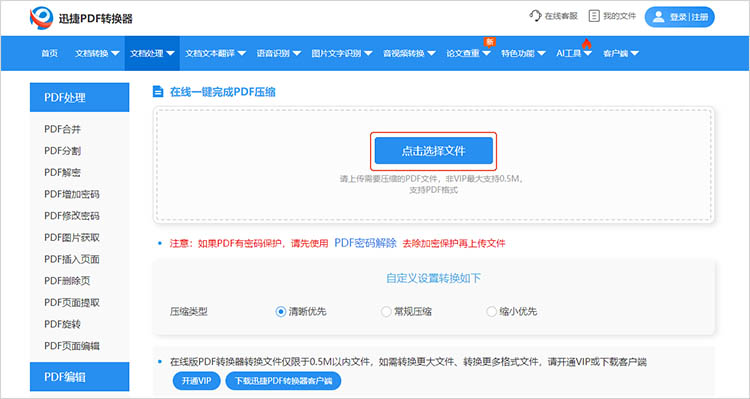Viewport: 750px width, 399px height.
Task: Open PDF分割 in the sidebar
Action: (x=63, y=151)
